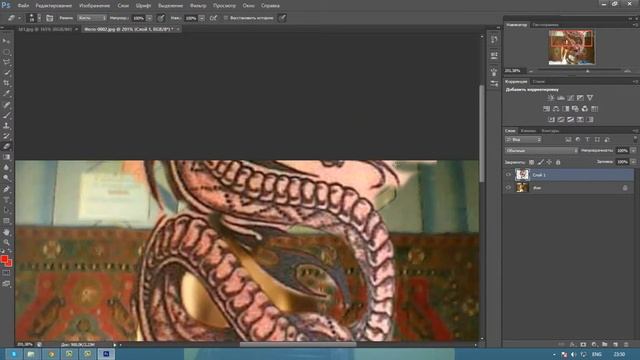Image resolution: width=640 pixels, height=360 pixels.
Task: Select the Pen tool
Action: pos(6,189)
